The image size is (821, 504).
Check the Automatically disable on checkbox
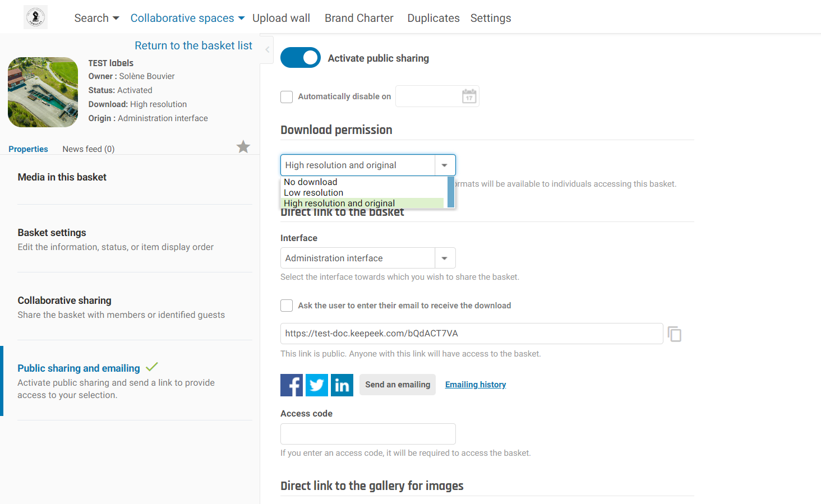click(x=287, y=97)
